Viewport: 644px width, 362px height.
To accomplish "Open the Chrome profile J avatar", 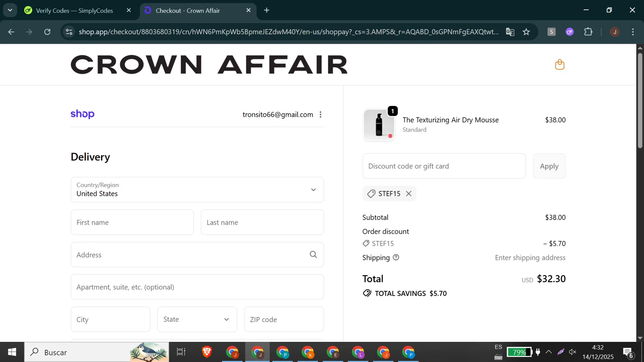I will [615, 32].
